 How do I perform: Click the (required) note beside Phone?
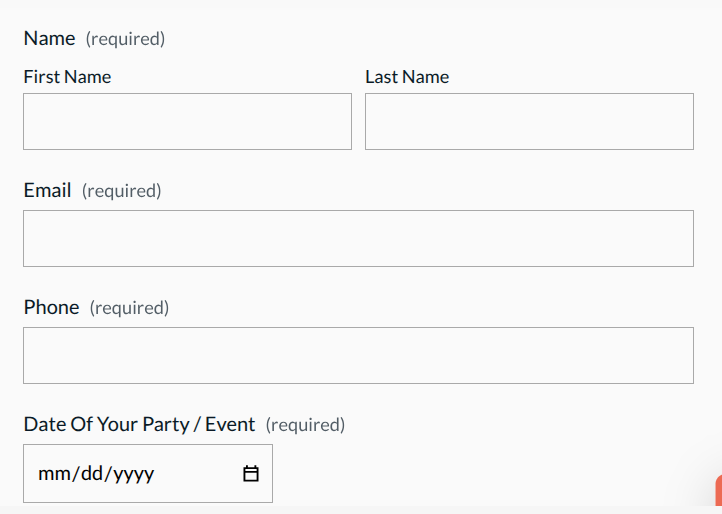point(129,308)
